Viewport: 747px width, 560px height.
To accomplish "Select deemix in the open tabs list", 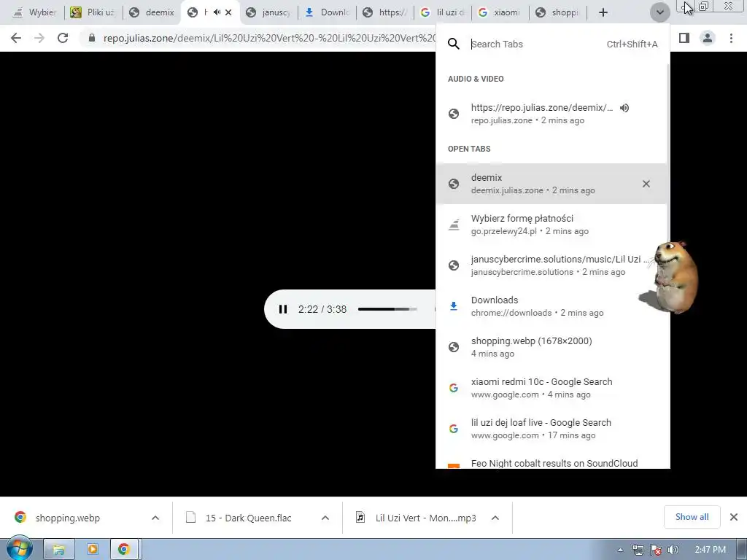I will click(x=551, y=183).
